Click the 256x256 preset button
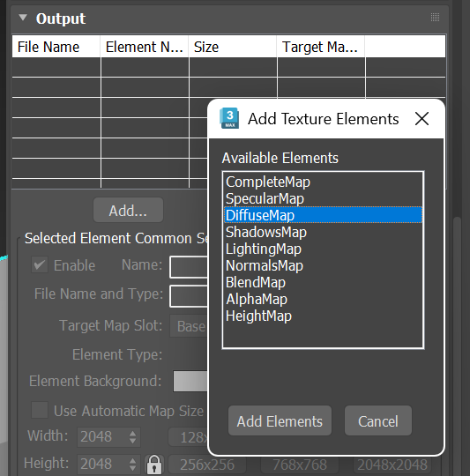The width and height of the screenshot is (470, 476). point(207,465)
